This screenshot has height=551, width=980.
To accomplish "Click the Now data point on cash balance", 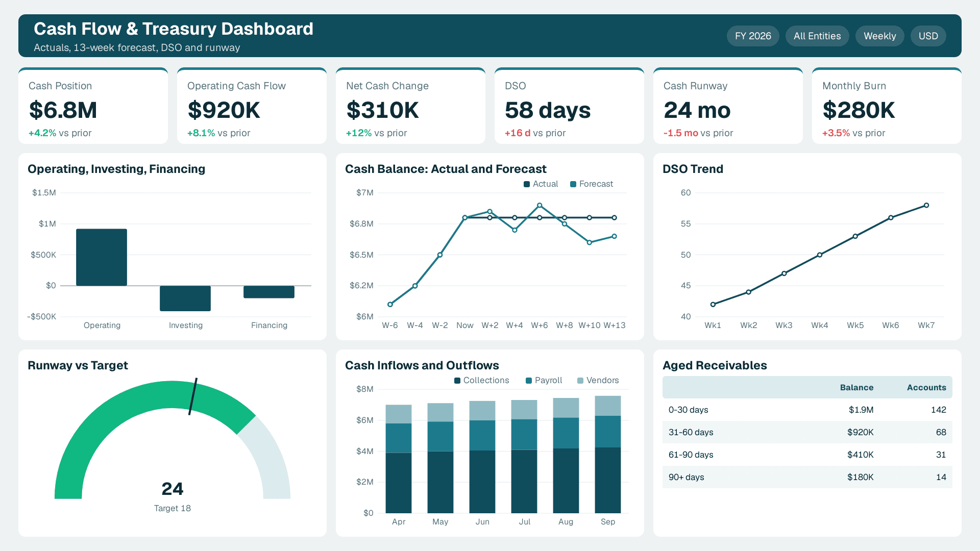I will tap(465, 218).
